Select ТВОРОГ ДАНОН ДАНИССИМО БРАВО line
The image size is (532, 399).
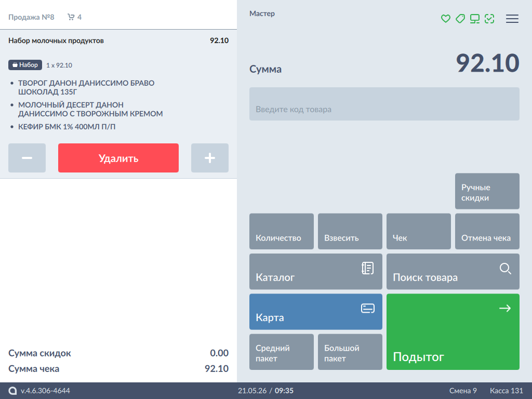click(x=86, y=87)
